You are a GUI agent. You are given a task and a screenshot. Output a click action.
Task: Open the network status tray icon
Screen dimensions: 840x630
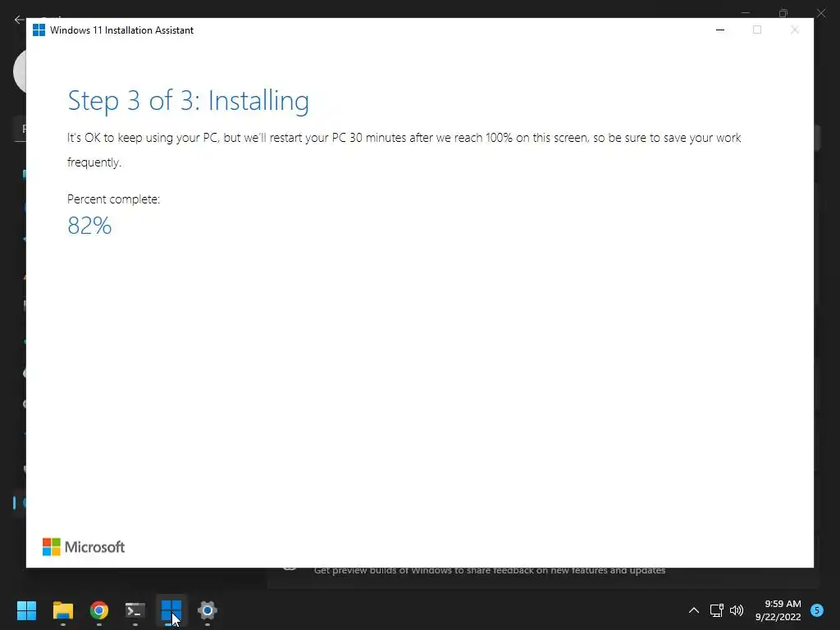click(716, 610)
